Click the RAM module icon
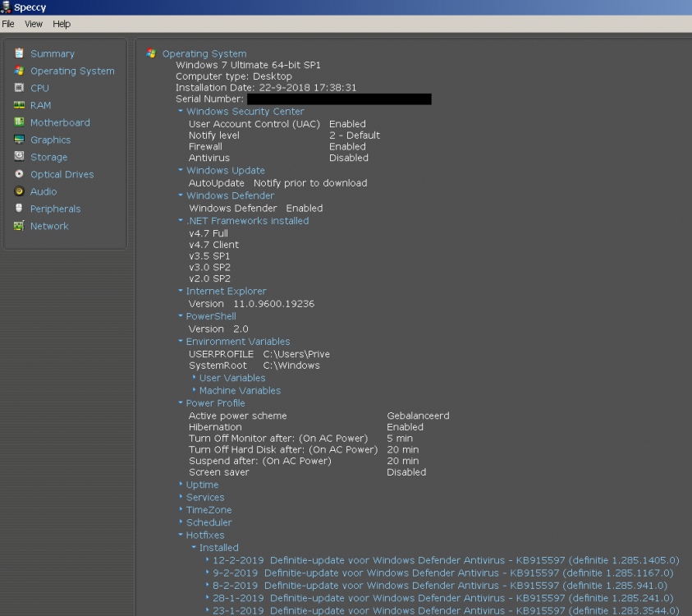Viewport: 692px width, 616px height. coord(20,105)
